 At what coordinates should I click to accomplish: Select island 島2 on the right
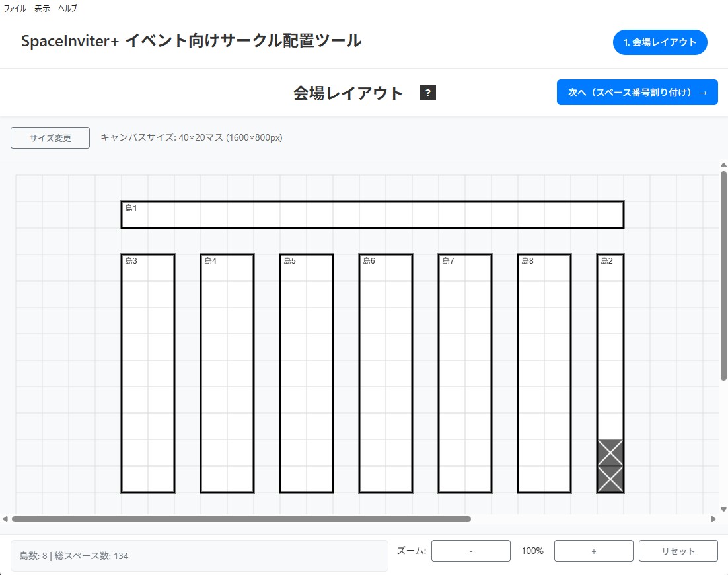tap(609, 330)
